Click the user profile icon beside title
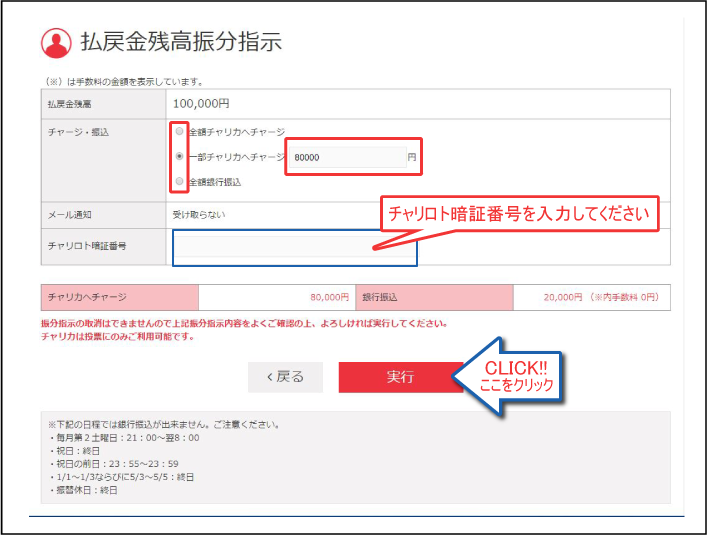The image size is (707, 535). point(56,43)
